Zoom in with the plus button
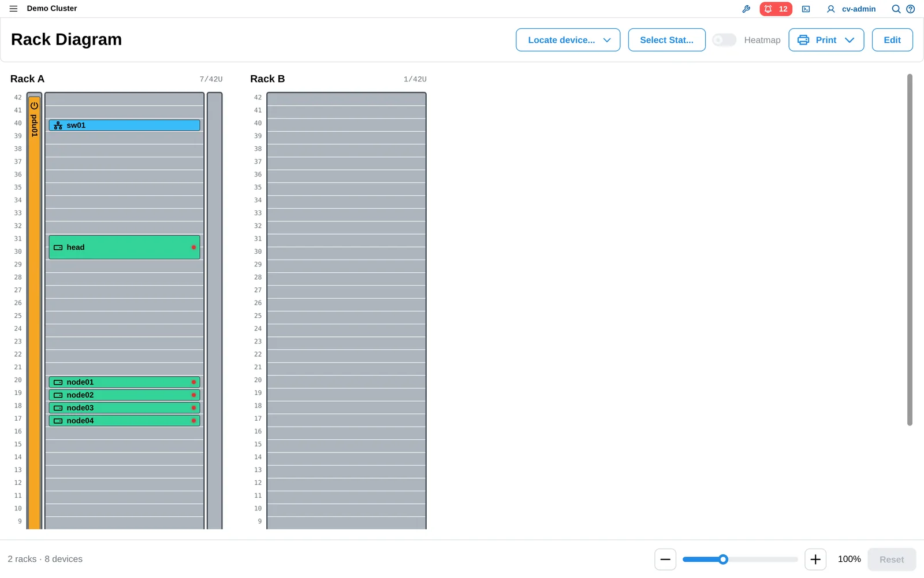924x578 pixels. click(815, 559)
